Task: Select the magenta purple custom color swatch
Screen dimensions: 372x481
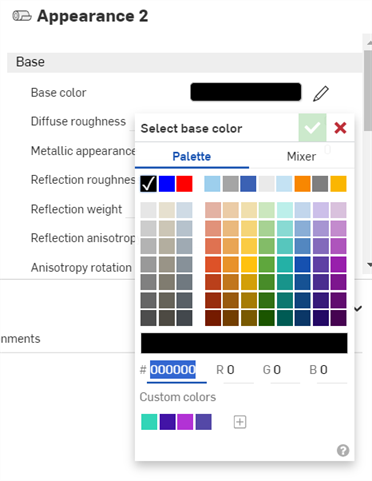Action: tap(185, 422)
